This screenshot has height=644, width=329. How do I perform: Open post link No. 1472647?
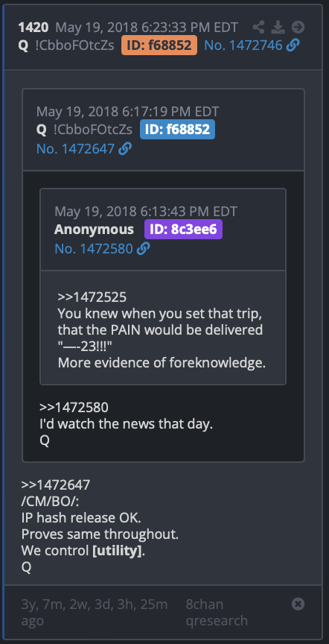pyautogui.click(x=75, y=148)
